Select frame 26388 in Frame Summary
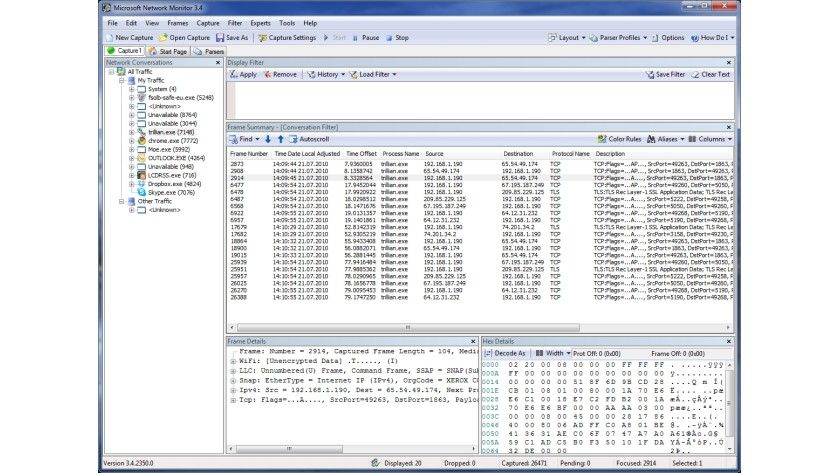840x473 pixels. (x=481, y=297)
